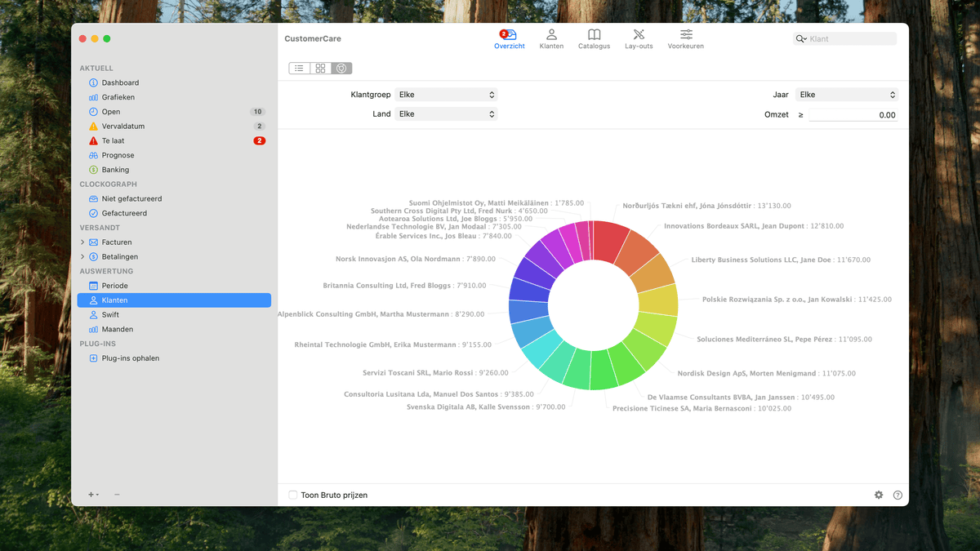Click the Overzicht toolbar tab
This screenshot has width=980, height=551.
click(x=509, y=38)
